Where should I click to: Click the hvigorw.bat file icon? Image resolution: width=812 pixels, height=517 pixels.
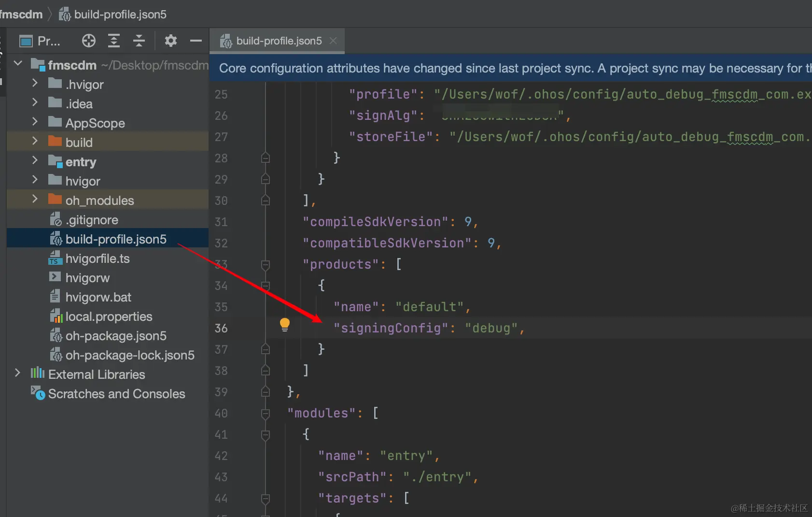pyautogui.click(x=55, y=296)
